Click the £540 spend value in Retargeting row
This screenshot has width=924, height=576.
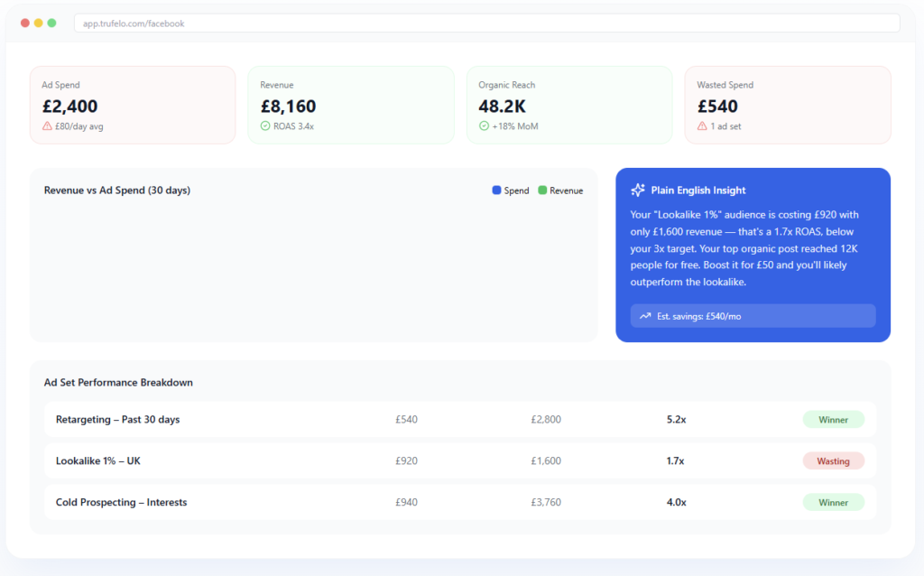(406, 420)
